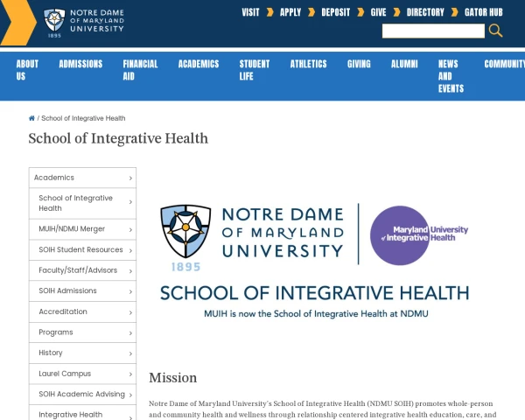Click the large yellow chevron in header
The width and height of the screenshot is (525, 420).
click(18, 23)
